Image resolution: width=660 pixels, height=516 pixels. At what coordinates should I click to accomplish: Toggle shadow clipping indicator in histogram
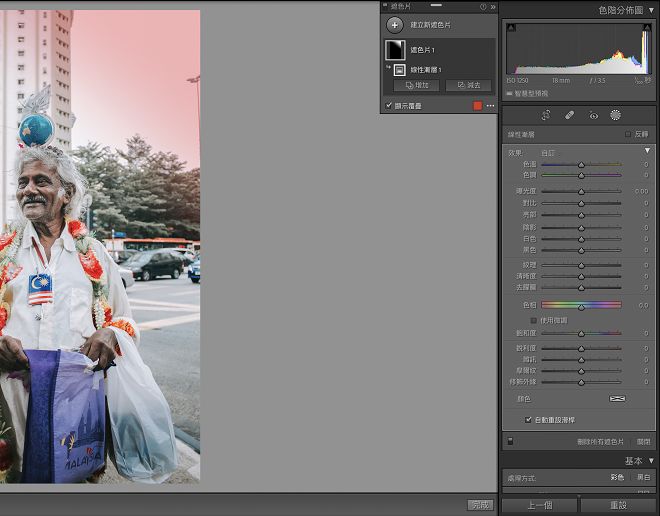(511, 28)
